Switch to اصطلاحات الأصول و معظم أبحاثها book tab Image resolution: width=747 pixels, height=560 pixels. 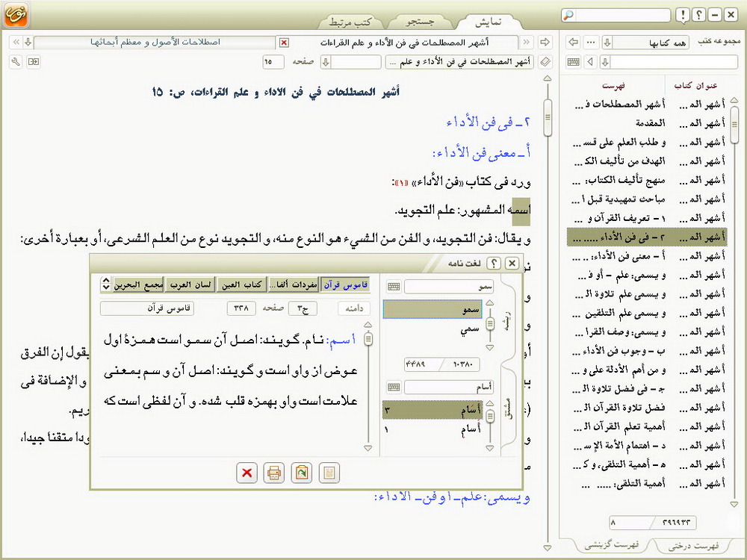155,43
